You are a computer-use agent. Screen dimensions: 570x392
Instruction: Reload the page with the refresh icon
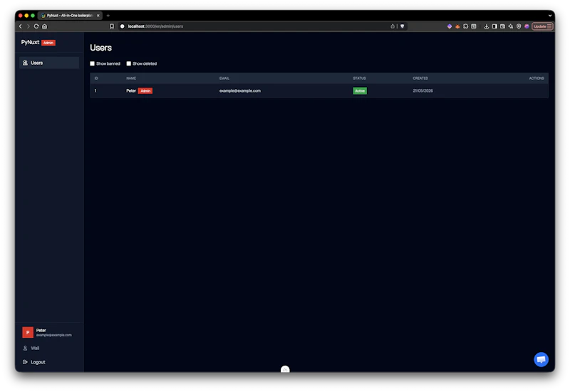tap(36, 26)
